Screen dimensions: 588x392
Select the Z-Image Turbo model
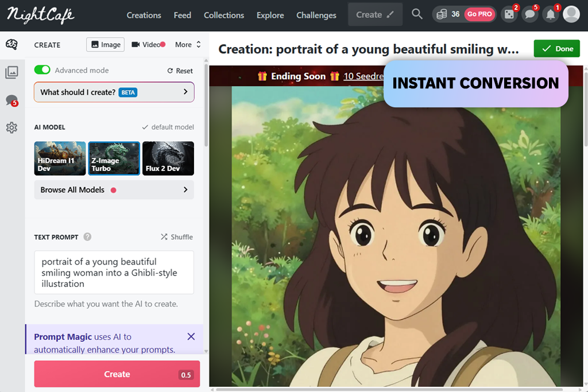coord(114,158)
